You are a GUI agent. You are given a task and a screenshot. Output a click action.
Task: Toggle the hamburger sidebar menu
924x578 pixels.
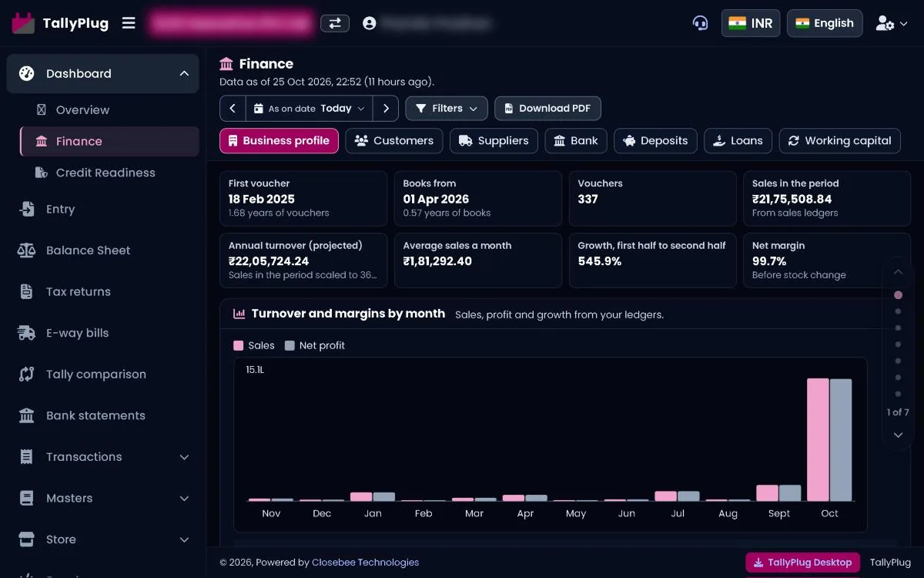pyautogui.click(x=129, y=23)
